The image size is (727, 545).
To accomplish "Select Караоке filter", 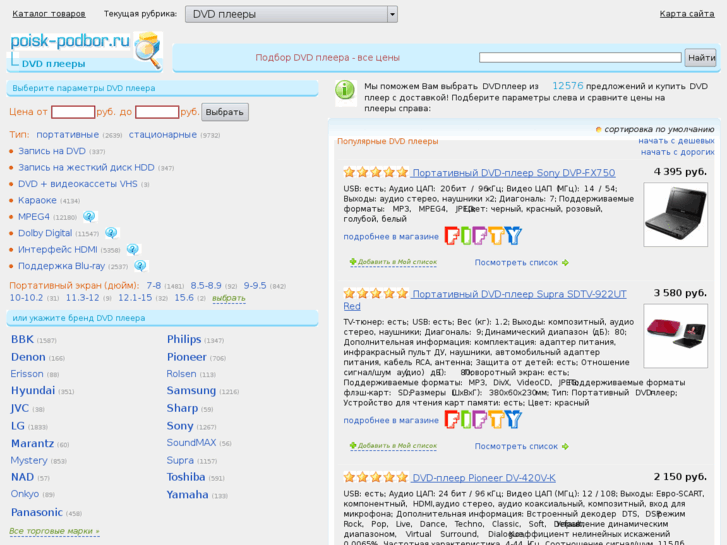I will click(37, 200).
